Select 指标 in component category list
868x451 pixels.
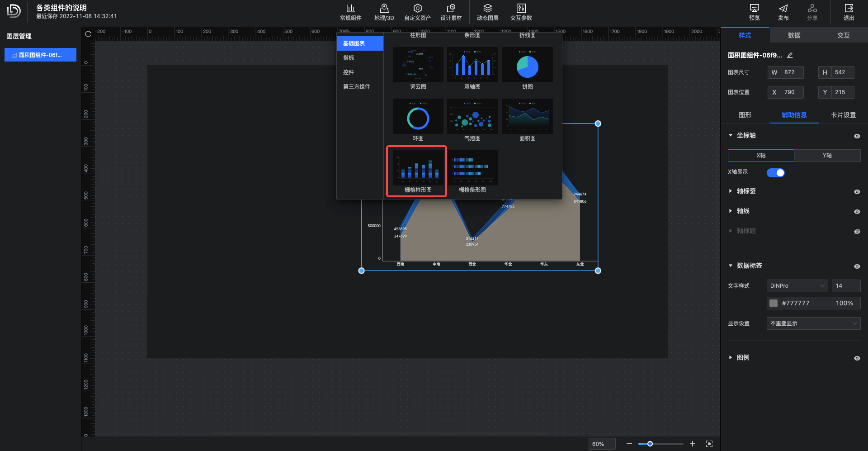[x=360, y=58]
